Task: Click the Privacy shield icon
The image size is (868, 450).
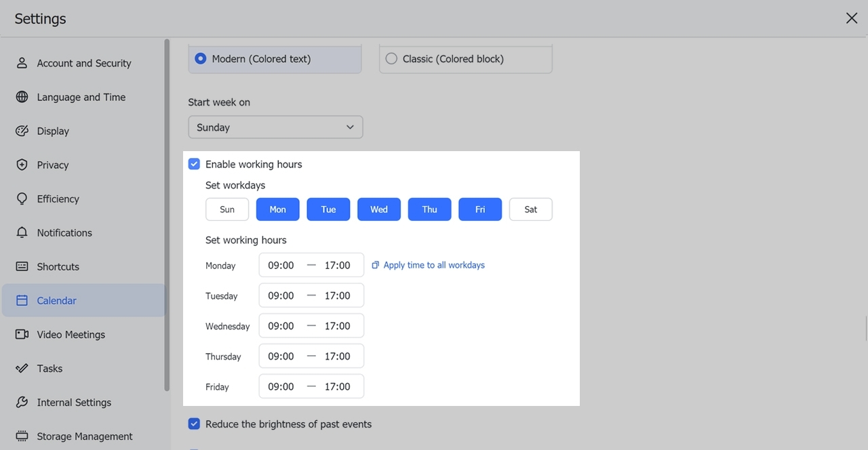Action: pos(22,165)
